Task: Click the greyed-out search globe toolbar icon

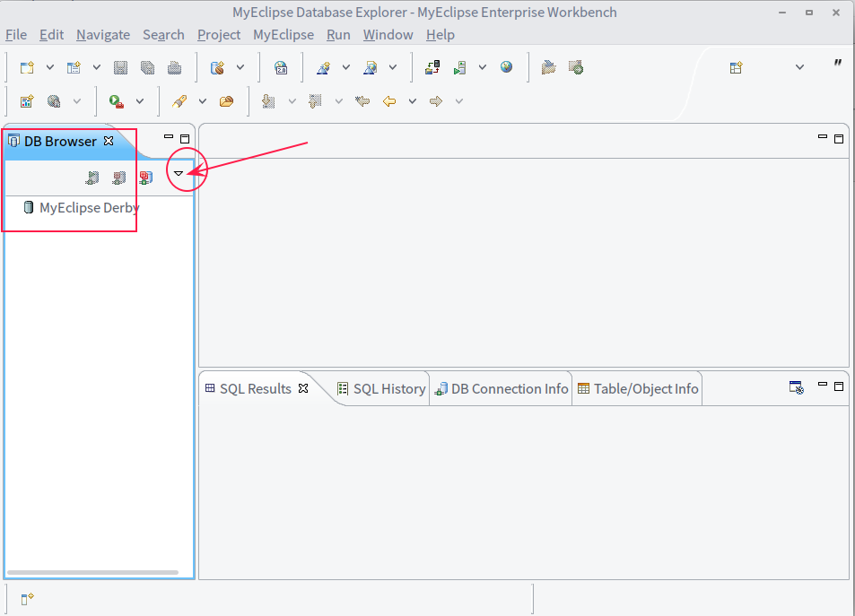Action: pos(54,101)
